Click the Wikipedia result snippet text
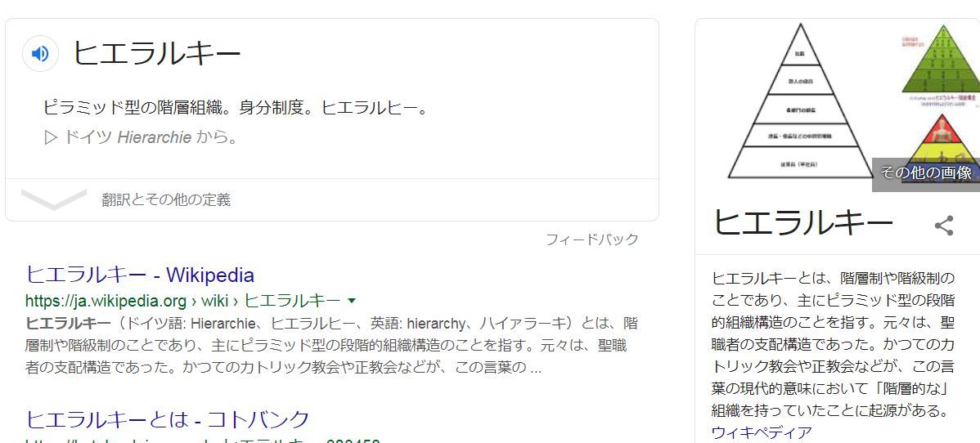 (331, 346)
